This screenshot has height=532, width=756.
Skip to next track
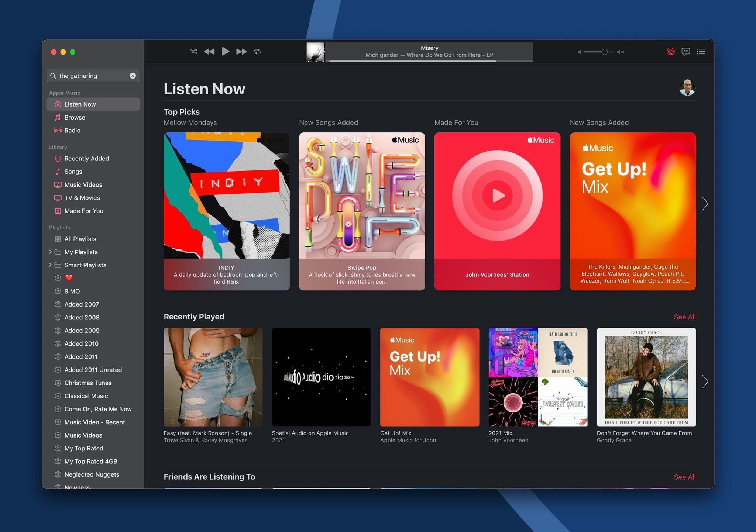(241, 52)
